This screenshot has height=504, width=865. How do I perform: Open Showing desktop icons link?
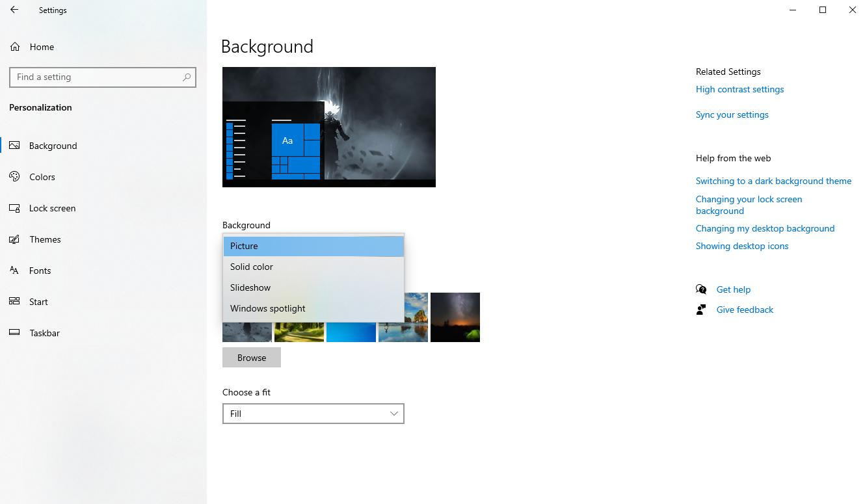(742, 246)
